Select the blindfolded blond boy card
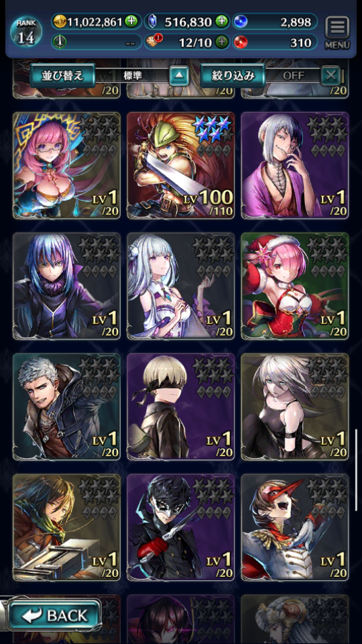362x644 pixels. click(x=180, y=407)
